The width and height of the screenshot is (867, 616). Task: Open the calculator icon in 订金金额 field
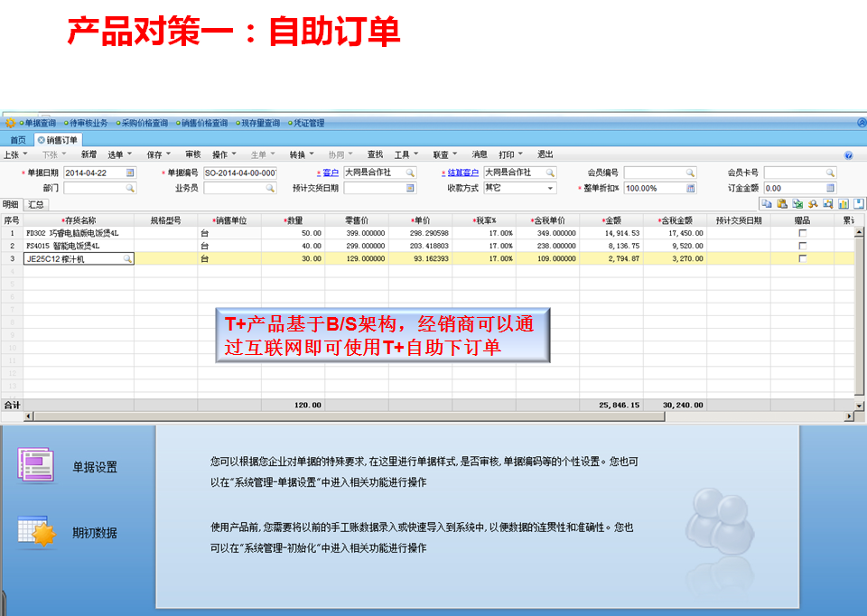pos(830,188)
